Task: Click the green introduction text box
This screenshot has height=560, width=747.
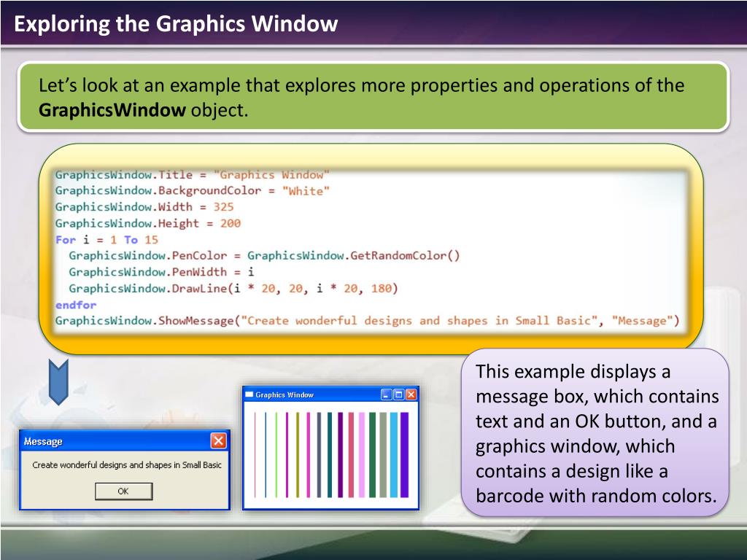Action: point(373,97)
